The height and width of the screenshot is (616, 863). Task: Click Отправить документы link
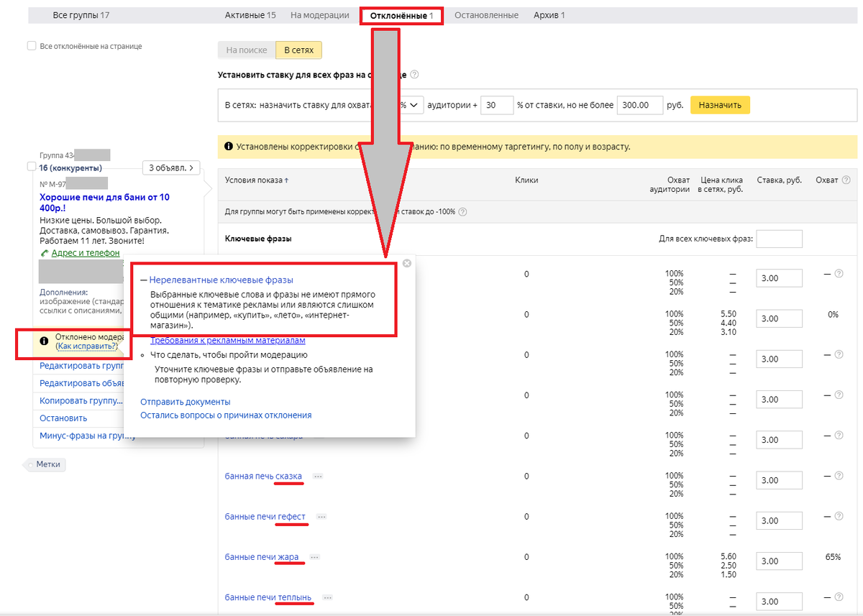pos(186,402)
